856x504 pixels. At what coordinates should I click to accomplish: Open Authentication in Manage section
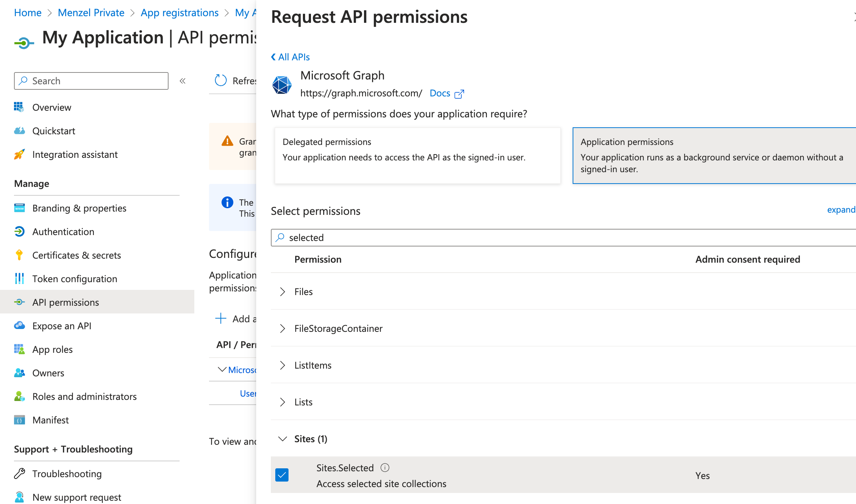pyautogui.click(x=63, y=232)
